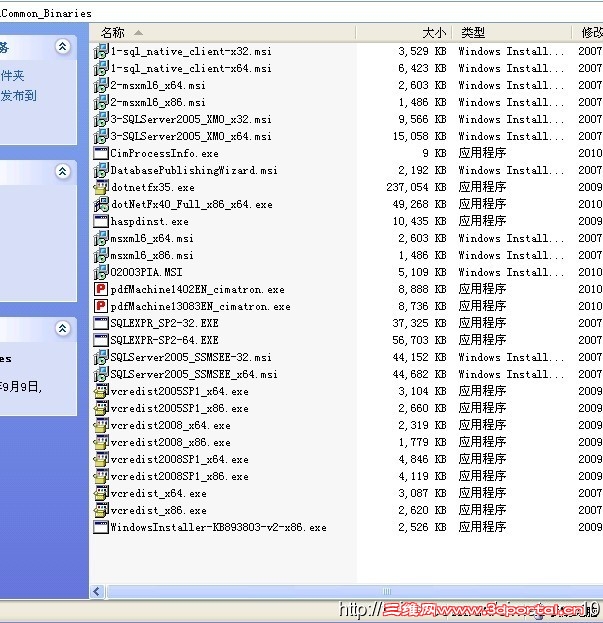This screenshot has height=623, width=603.
Task: Sort files by the 类型 column header
Action: [512, 33]
